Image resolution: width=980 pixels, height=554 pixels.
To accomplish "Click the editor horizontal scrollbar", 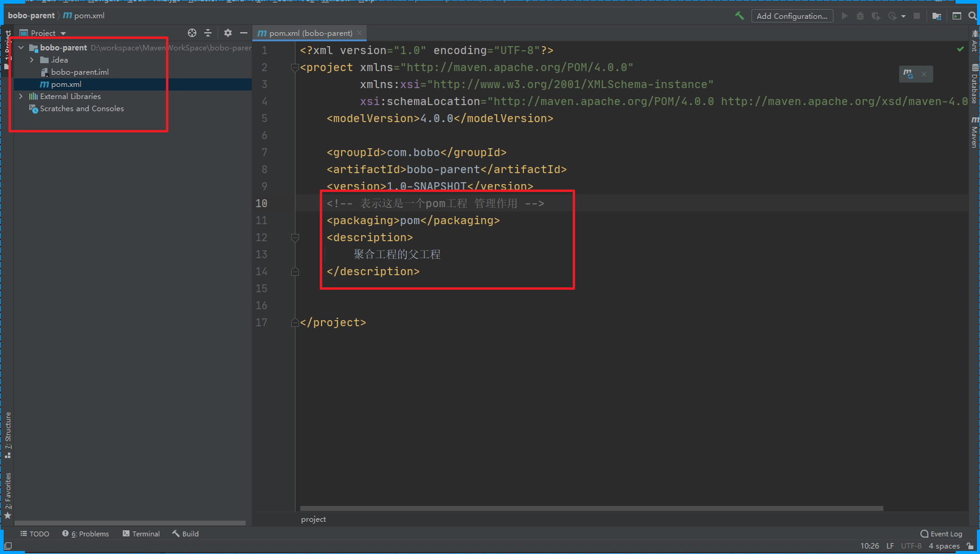I will click(591, 508).
